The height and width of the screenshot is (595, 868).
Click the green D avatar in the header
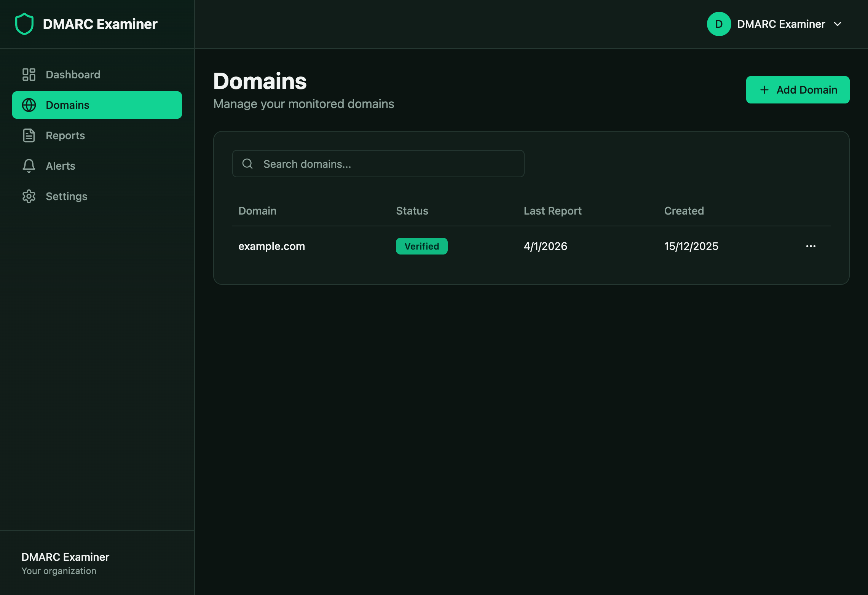coord(719,24)
